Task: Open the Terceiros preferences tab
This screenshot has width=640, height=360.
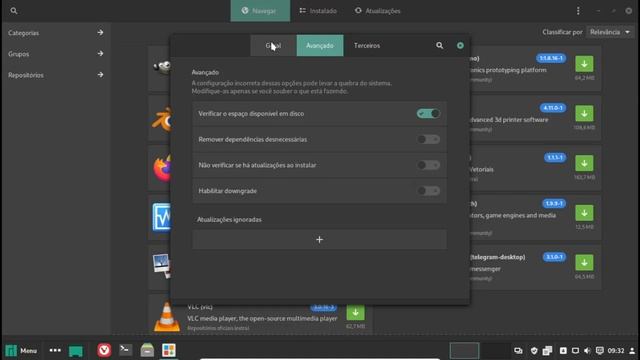Action: [367, 46]
